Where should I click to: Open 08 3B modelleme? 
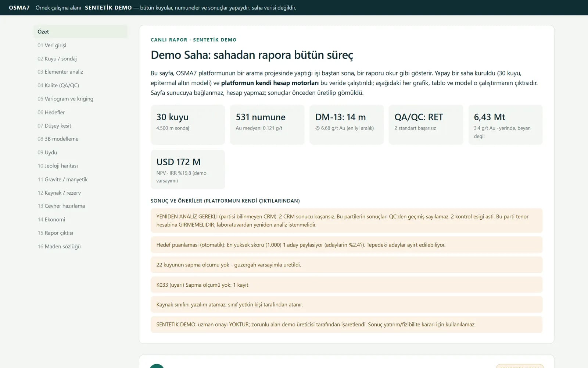pos(58,139)
